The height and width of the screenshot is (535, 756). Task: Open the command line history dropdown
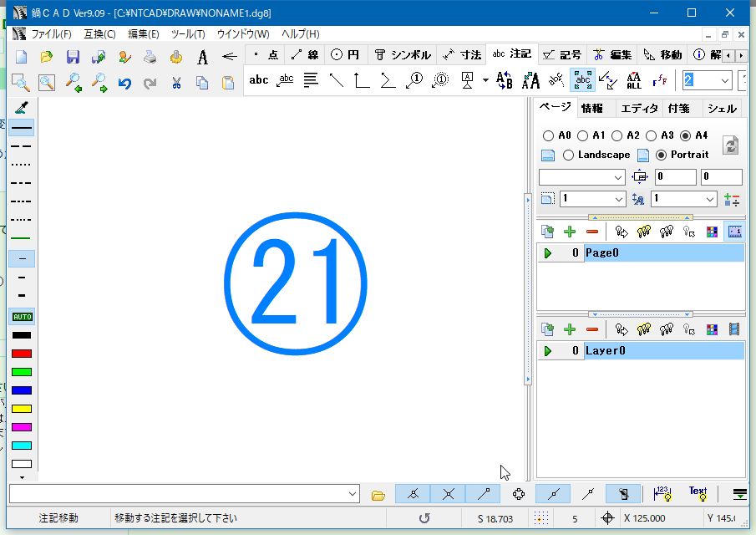point(353,494)
